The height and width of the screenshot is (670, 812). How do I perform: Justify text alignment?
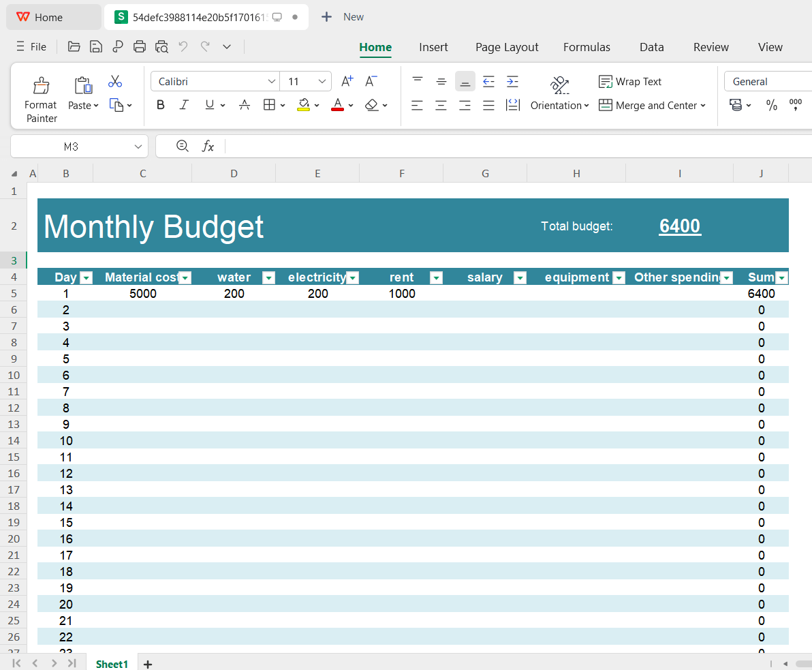click(x=488, y=106)
